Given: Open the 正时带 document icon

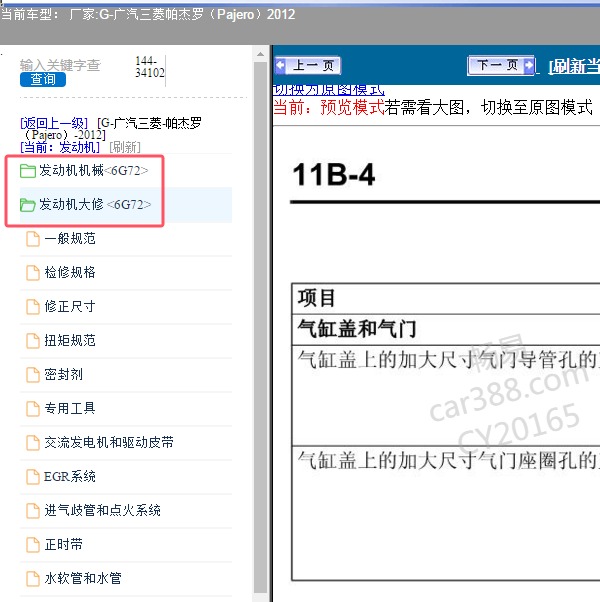Looking at the screenshot, I should point(33,544).
